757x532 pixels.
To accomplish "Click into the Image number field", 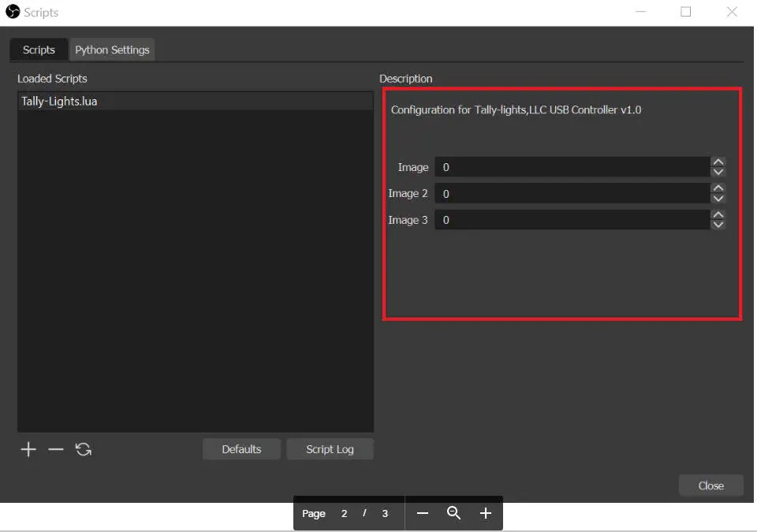I will (572, 167).
